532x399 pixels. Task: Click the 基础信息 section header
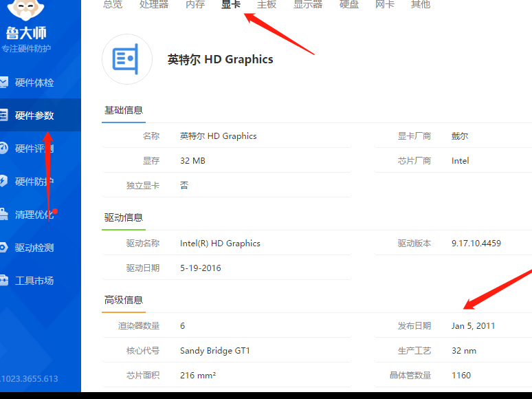point(124,110)
